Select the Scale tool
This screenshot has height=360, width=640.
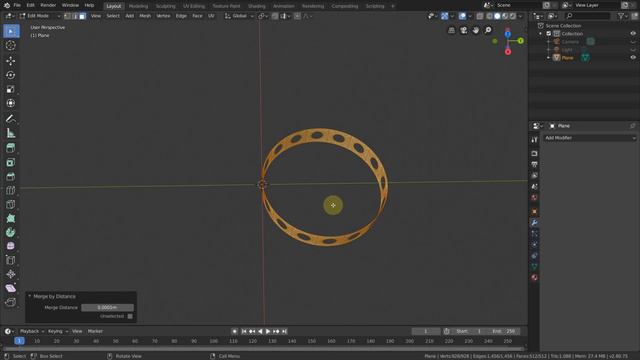[x=11, y=89]
